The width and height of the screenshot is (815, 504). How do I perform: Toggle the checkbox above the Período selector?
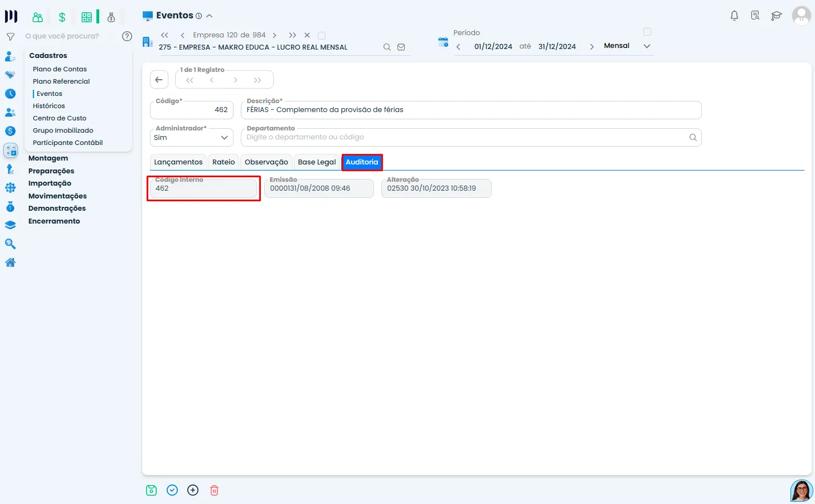tap(647, 32)
